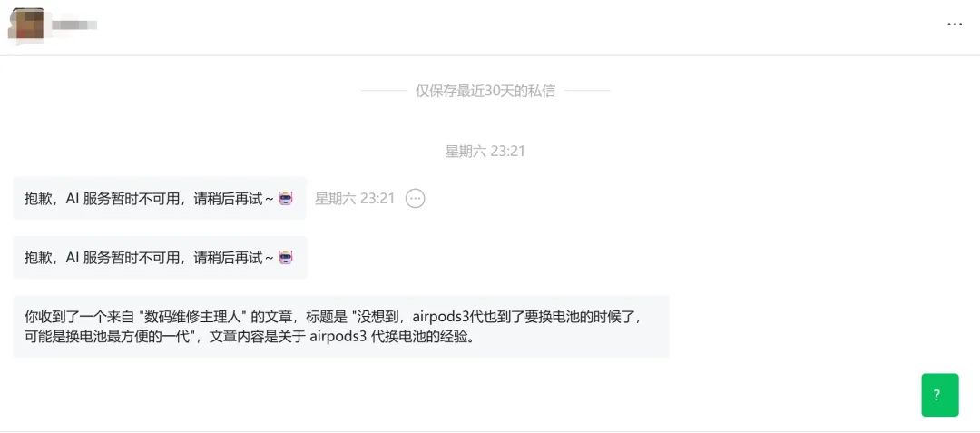Select the message about the airpods3 article
The width and height of the screenshot is (980, 433).
tap(340, 326)
